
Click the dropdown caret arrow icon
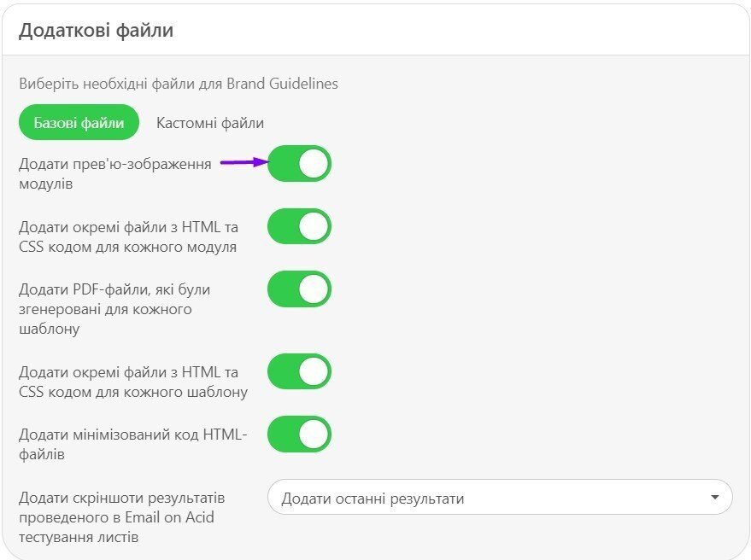tap(714, 498)
